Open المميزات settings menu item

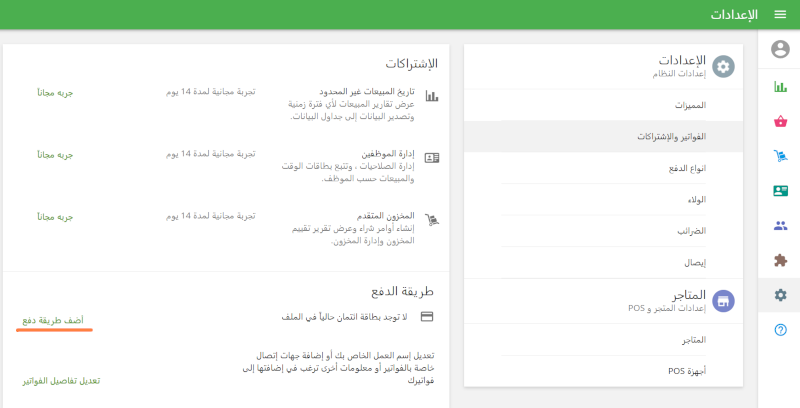[x=603, y=106]
